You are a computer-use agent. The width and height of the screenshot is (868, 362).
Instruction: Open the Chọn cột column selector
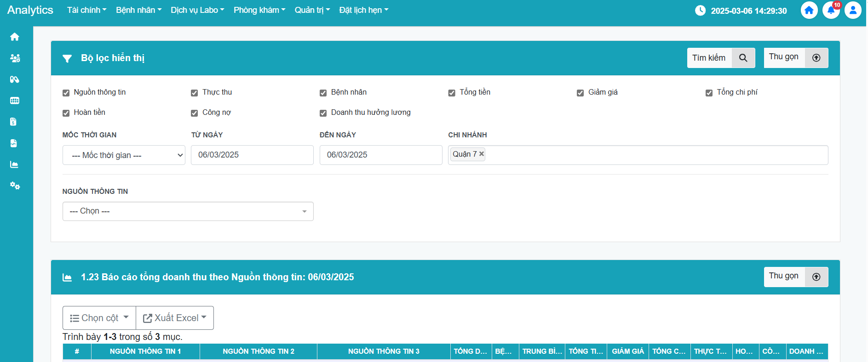click(99, 318)
